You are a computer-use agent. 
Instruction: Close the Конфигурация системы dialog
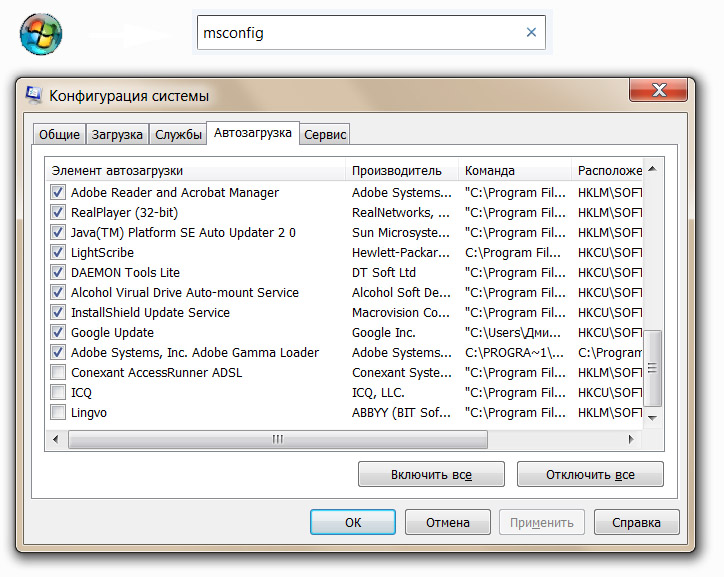click(658, 90)
